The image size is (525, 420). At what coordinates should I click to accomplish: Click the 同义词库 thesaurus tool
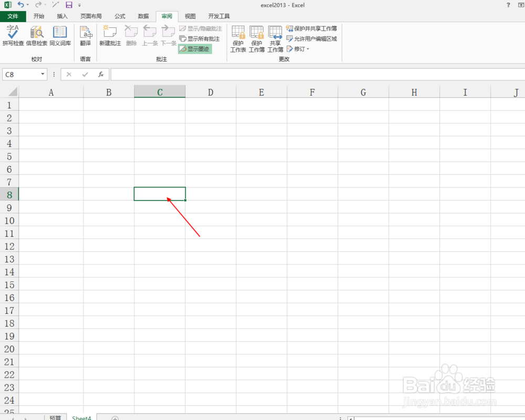click(60, 37)
